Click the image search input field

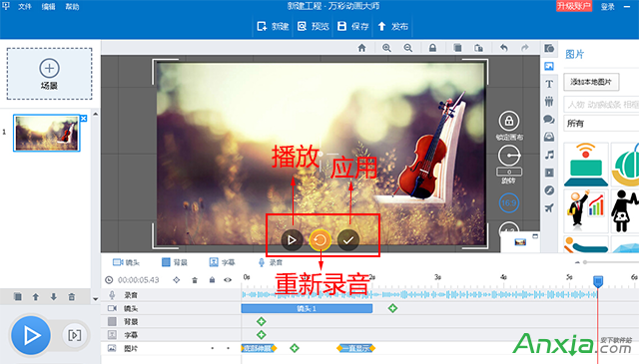coord(601,105)
